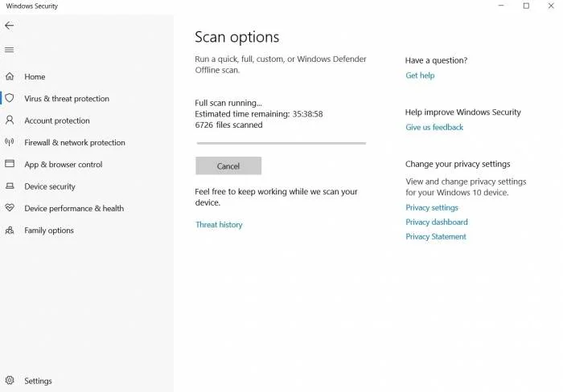Image resolution: width=563 pixels, height=392 pixels.
Task: Click the Home house icon
Action: point(10,76)
